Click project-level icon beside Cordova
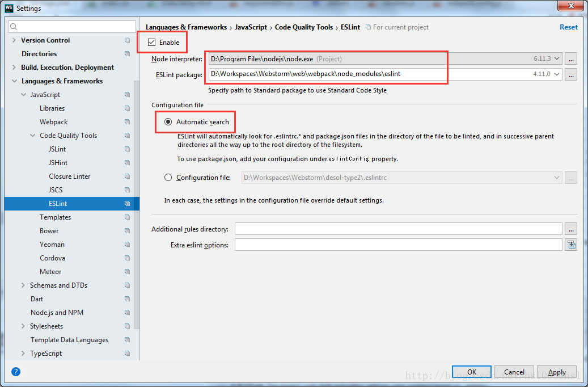Image resolution: width=588 pixels, height=387 pixels. pos(127,258)
